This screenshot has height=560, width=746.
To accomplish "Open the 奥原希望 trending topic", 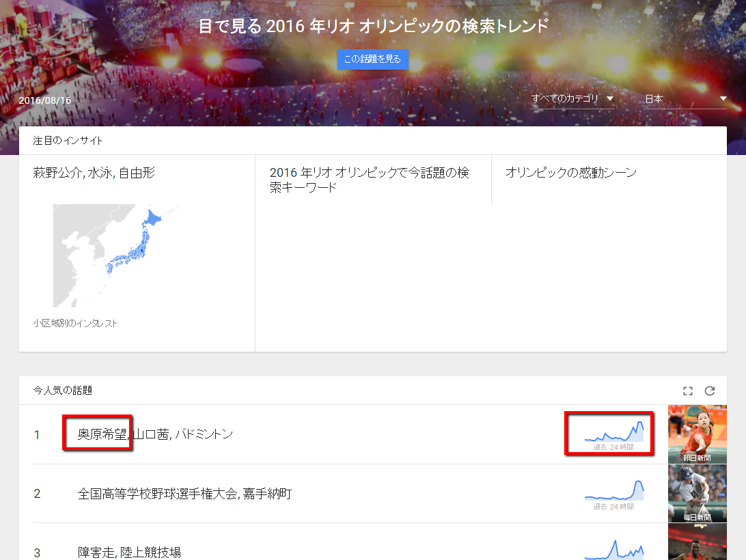I will coord(96,433).
